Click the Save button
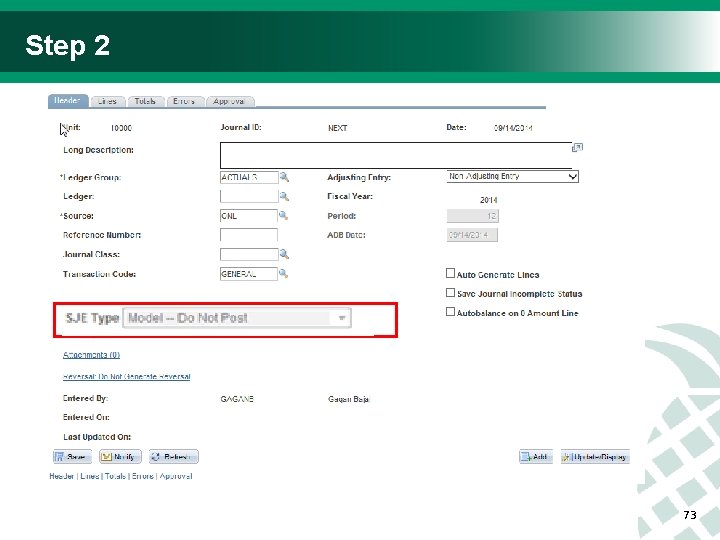 pyautogui.click(x=72, y=456)
